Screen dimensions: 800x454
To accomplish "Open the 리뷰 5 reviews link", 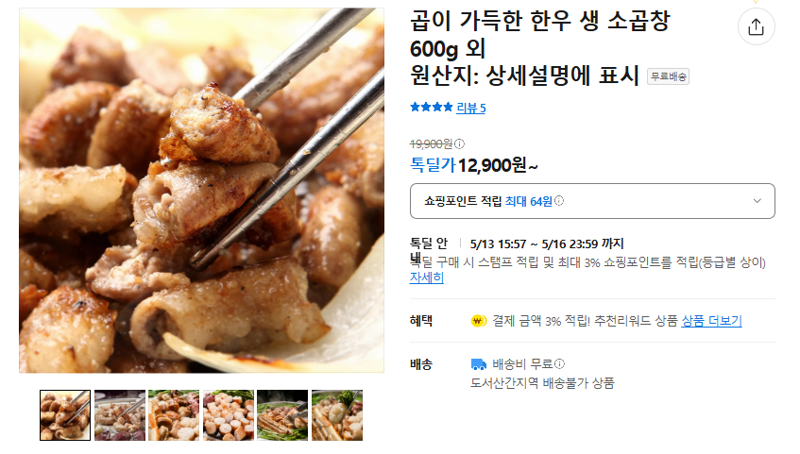I will (471, 108).
